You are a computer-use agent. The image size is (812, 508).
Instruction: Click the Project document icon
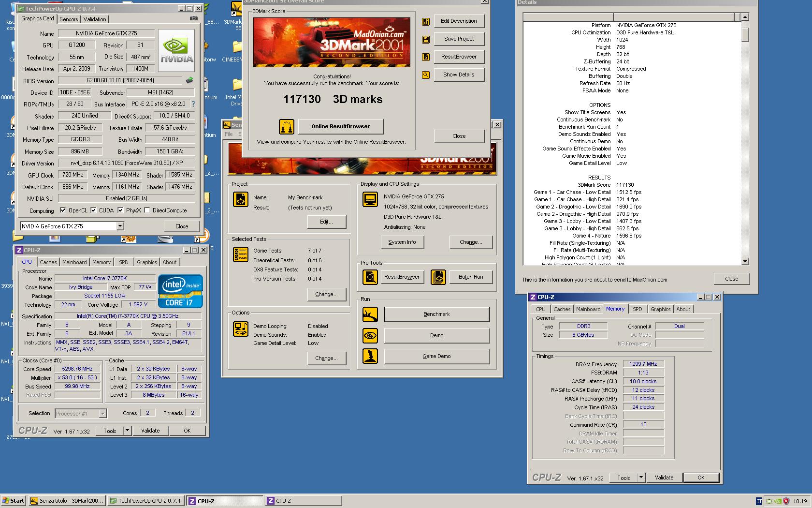241,199
